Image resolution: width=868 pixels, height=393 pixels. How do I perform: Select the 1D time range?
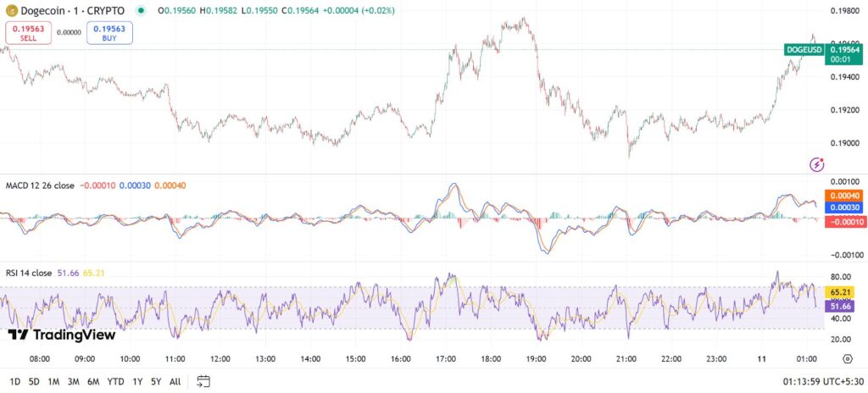coord(16,382)
